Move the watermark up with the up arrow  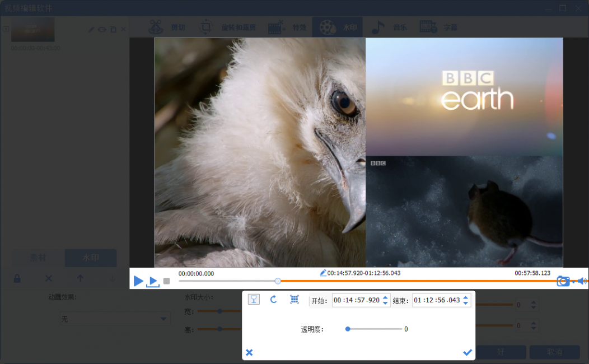tap(81, 279)
